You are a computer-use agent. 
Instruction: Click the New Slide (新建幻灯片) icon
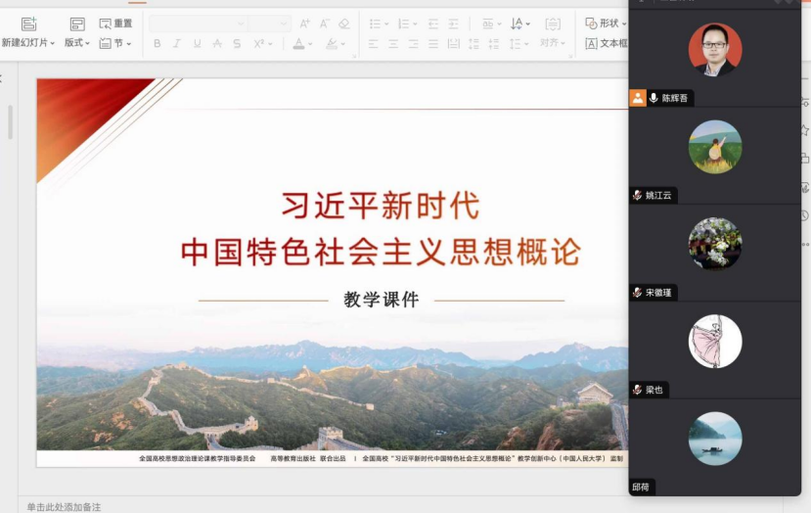pyautogui.click(x=28, y=23)
